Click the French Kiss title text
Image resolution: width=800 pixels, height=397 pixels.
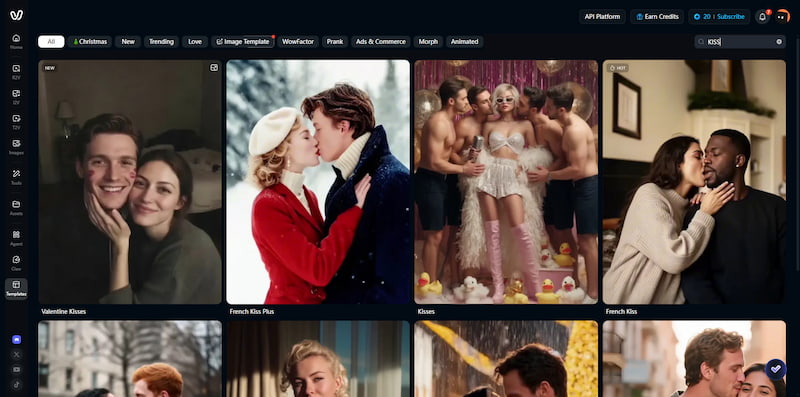tap(621, 311)
